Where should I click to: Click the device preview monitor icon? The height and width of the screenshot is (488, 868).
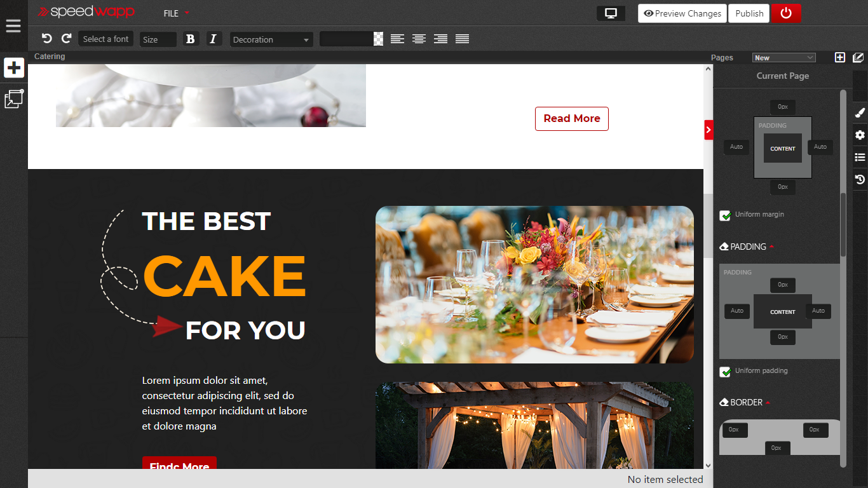point(610,13)
